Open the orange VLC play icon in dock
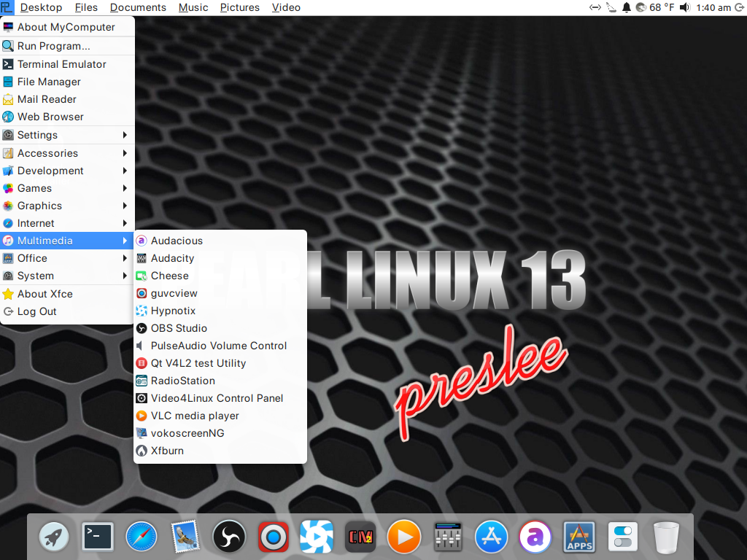Screen dimensions: 747x560 (403, 538)
